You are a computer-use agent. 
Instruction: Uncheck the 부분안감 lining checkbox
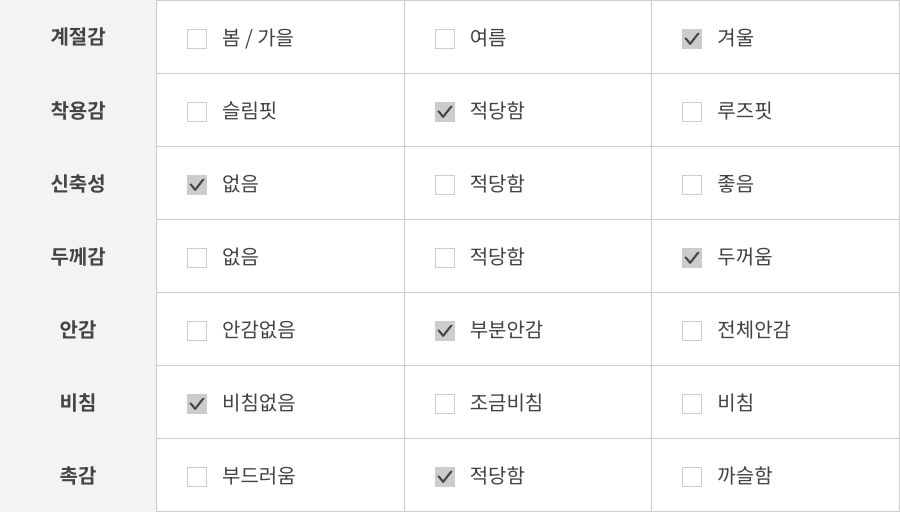445,331
